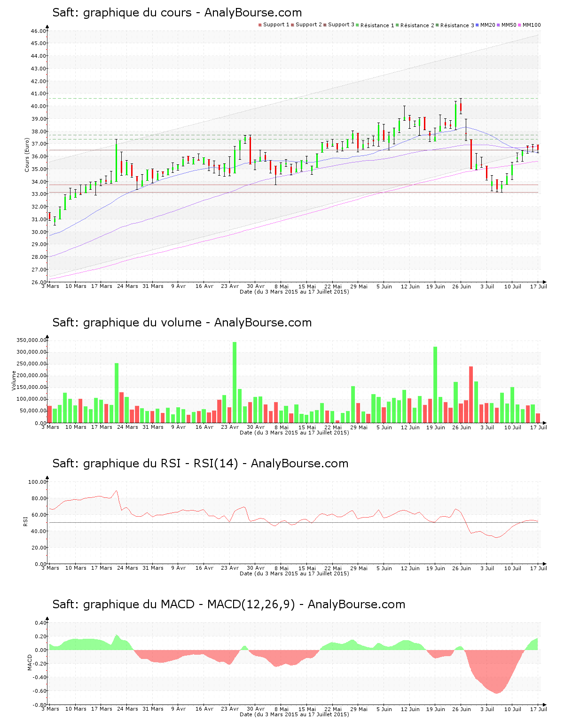Click the 350,000.00 volume axis value

click(x=31, y=340)
